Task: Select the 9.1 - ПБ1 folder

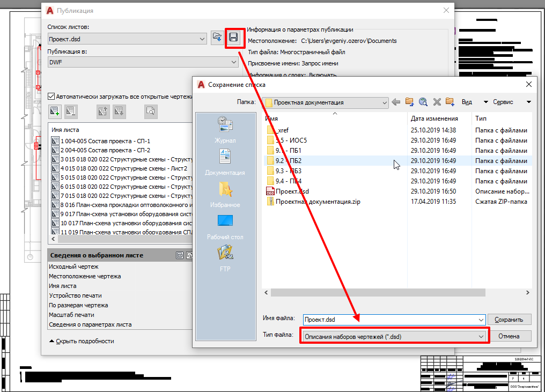Action: [x=284, y=151]
